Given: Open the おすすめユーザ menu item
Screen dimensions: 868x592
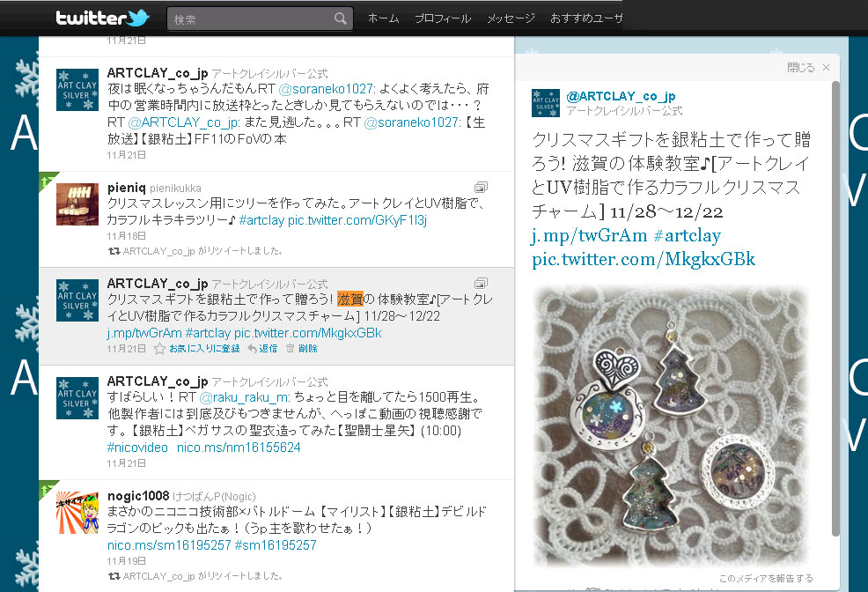Looking at the screenshot, I should tap(586, 18).
